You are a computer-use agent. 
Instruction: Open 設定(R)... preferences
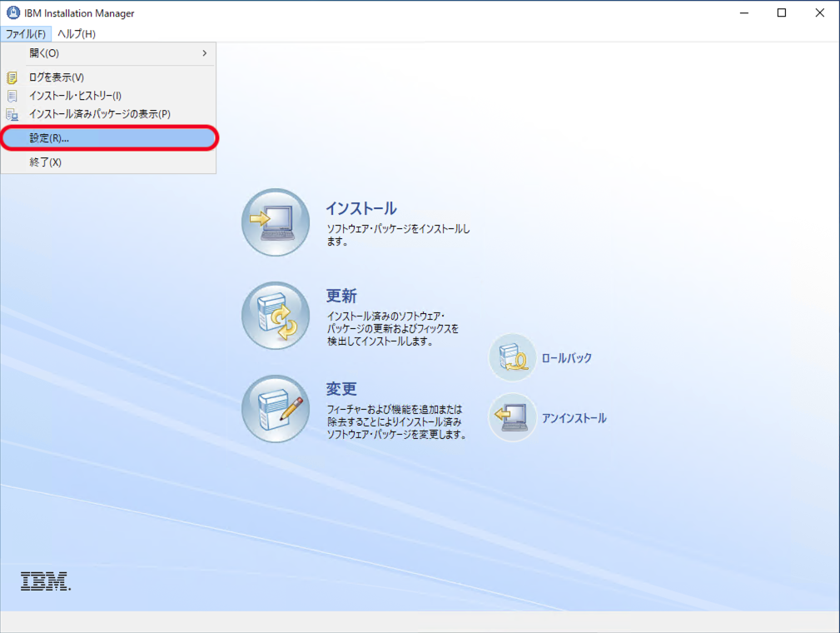click(108, 138)
